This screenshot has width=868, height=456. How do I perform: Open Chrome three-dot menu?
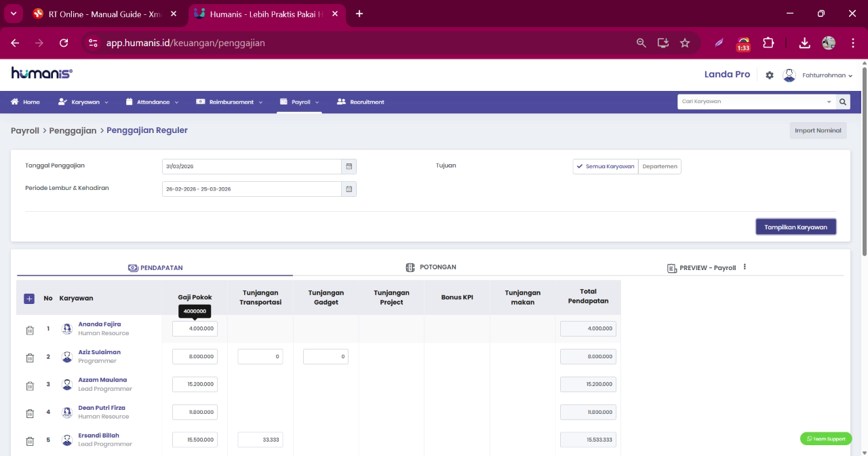(853, 43)
